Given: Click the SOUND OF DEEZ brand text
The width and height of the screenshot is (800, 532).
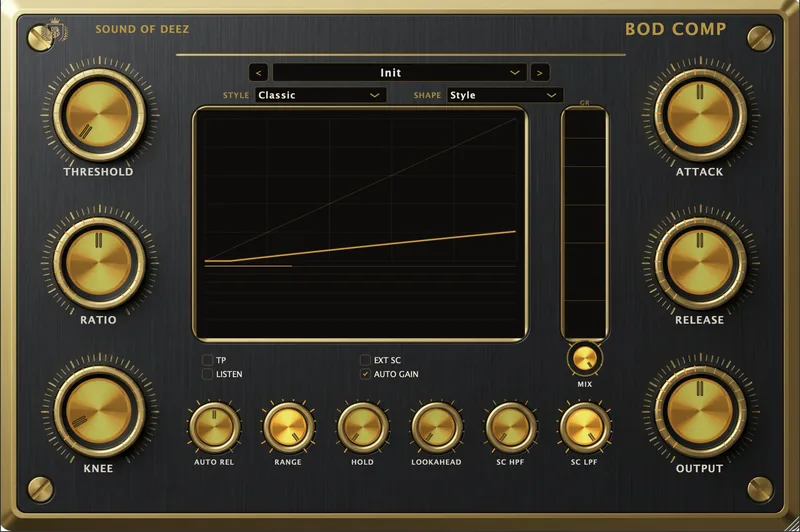Looking at the screenshot, I should [142, 29].
